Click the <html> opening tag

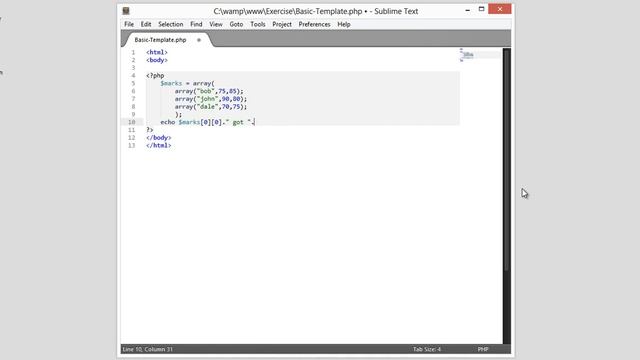(x=157, y=52)
